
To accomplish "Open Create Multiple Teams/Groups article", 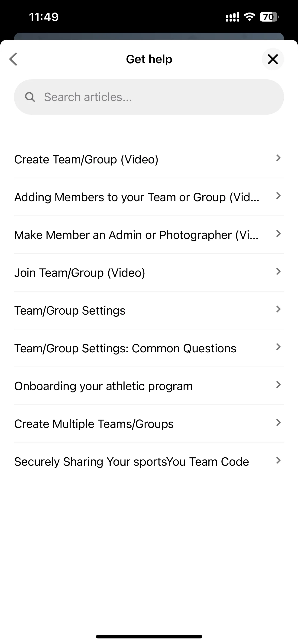I will pos(149,424).
